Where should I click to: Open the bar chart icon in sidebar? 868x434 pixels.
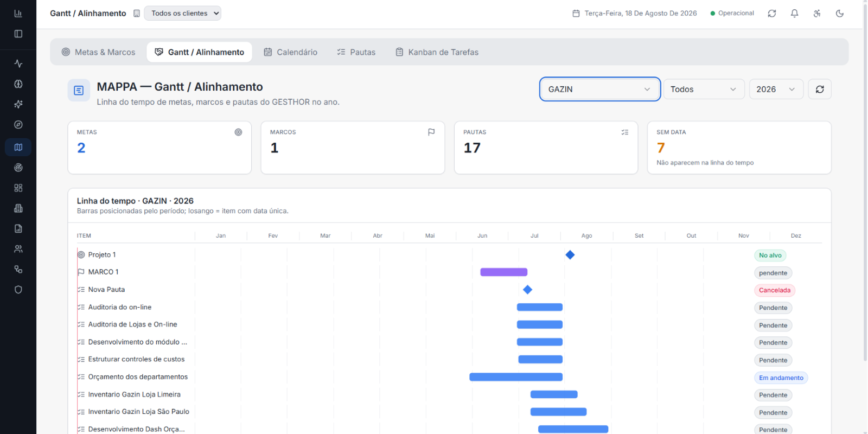(x=18, y=14)
